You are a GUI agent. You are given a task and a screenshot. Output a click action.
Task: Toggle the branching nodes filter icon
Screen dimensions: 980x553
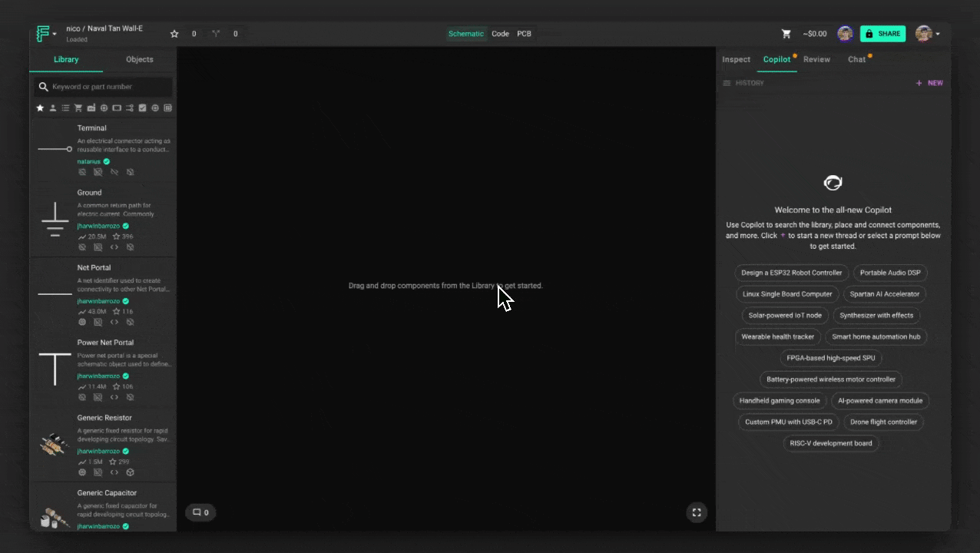(x=130, y=108)
